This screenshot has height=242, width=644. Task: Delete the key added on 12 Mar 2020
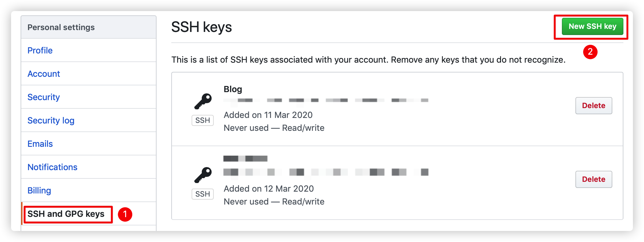(x=594, y=179)
